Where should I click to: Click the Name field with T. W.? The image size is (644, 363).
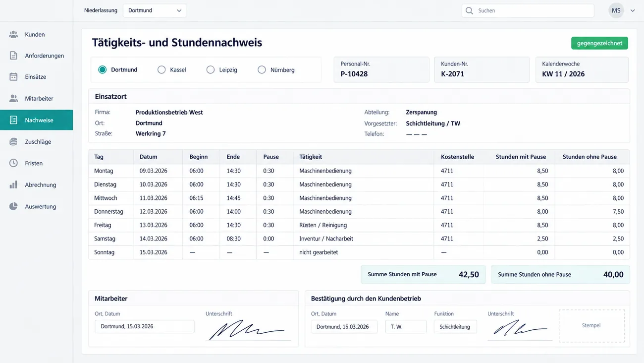pos(406,326)
